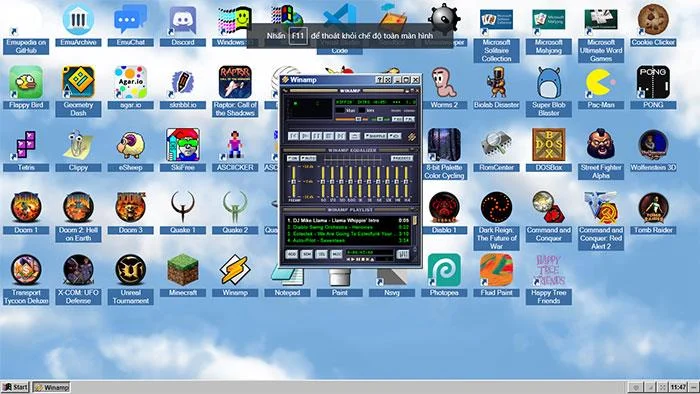
Task: Click Winamp Previous track button
Action: point(293,136)
